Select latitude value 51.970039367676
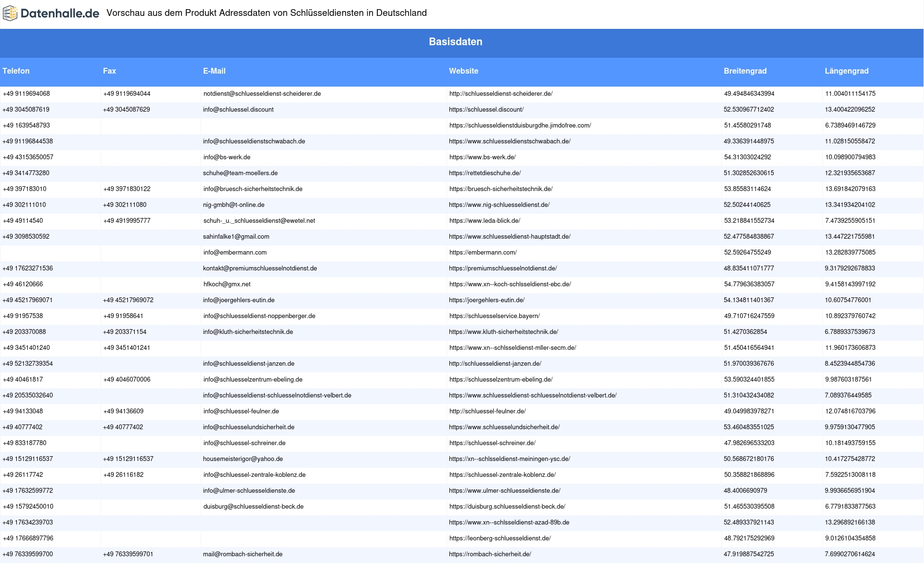The height and width of the screenshot is (563, 924). pos(749,364)
